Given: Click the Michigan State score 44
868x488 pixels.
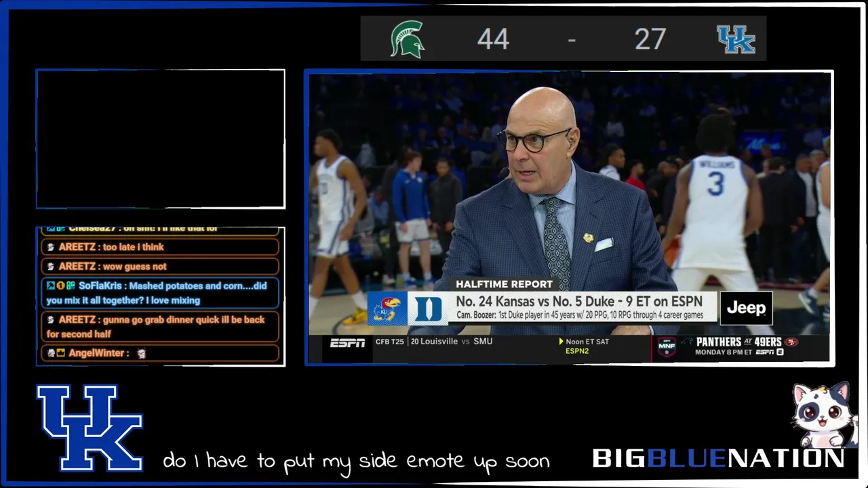Looking at the screenshot, I should point(493,39).
